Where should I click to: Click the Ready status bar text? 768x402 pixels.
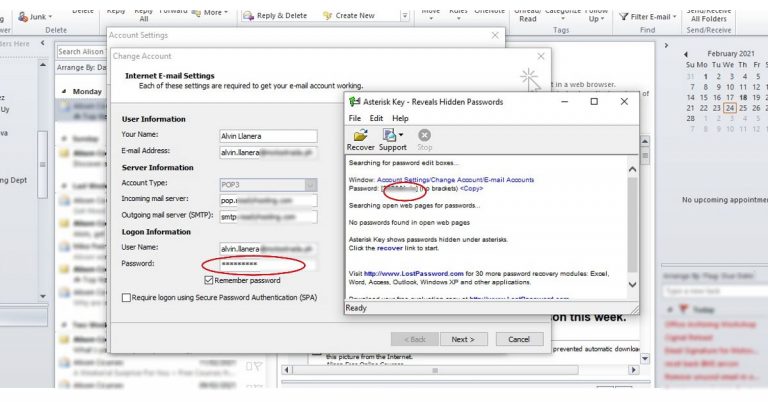[x=356, y=308]
